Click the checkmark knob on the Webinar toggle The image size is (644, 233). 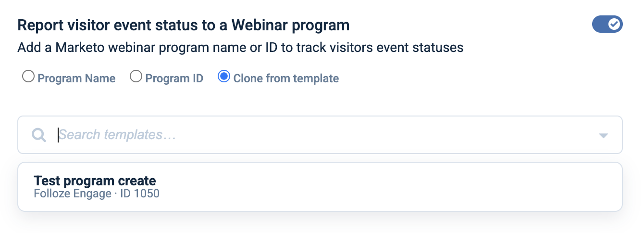pos(614,24)
